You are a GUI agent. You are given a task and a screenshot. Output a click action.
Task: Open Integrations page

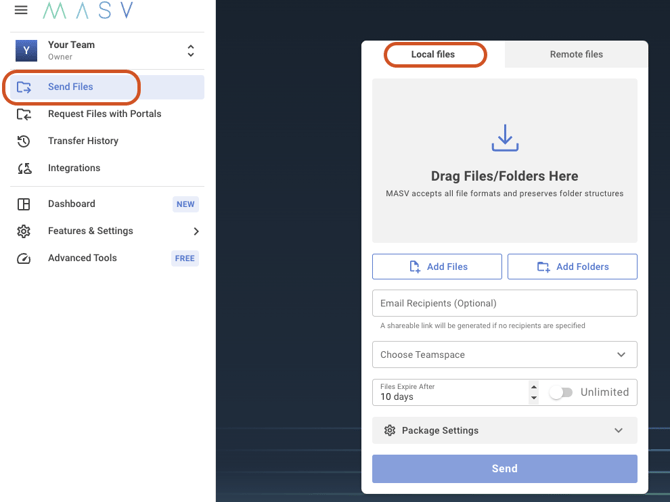tap(74, 168)
